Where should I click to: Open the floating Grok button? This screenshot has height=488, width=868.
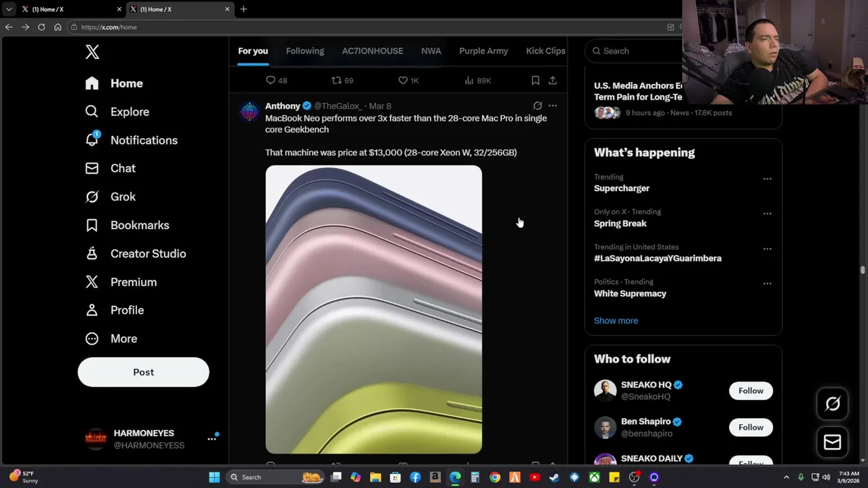[833, 404]
